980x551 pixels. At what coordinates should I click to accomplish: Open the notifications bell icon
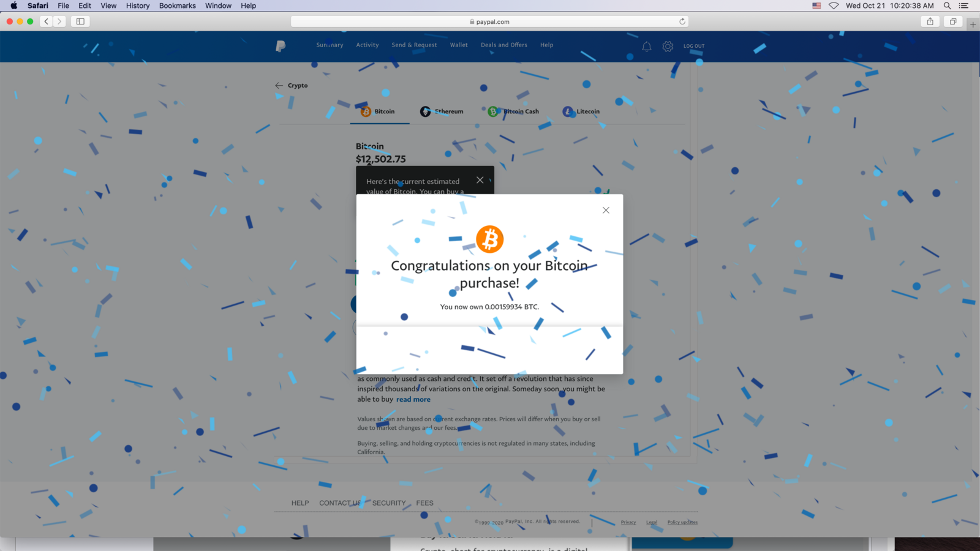(647, 46)
